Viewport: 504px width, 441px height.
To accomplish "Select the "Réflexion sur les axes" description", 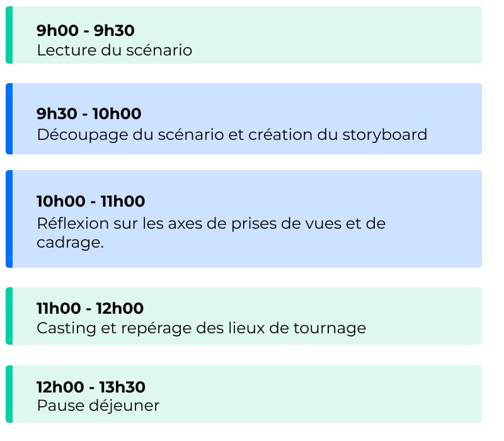I will (x=211, y=223).
